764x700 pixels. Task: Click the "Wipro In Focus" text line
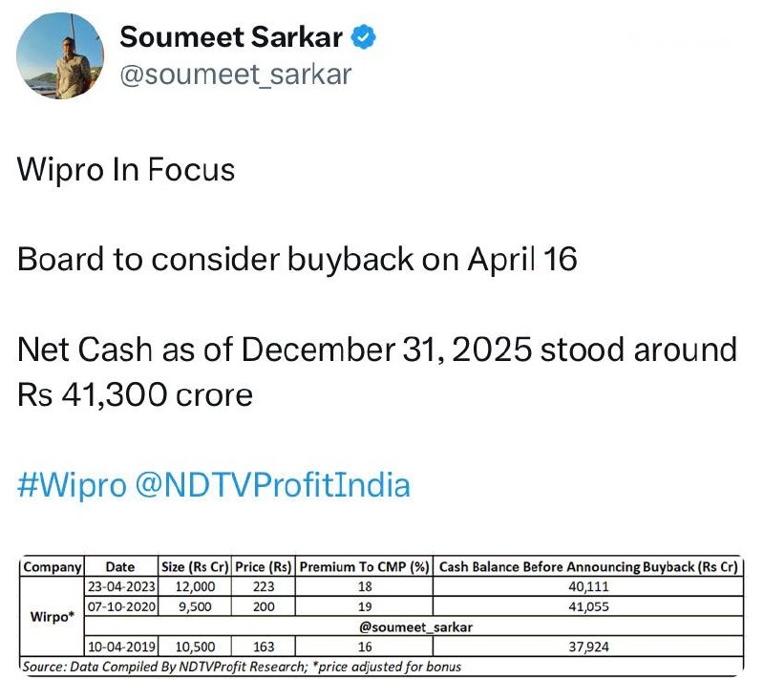click(126, 171)
